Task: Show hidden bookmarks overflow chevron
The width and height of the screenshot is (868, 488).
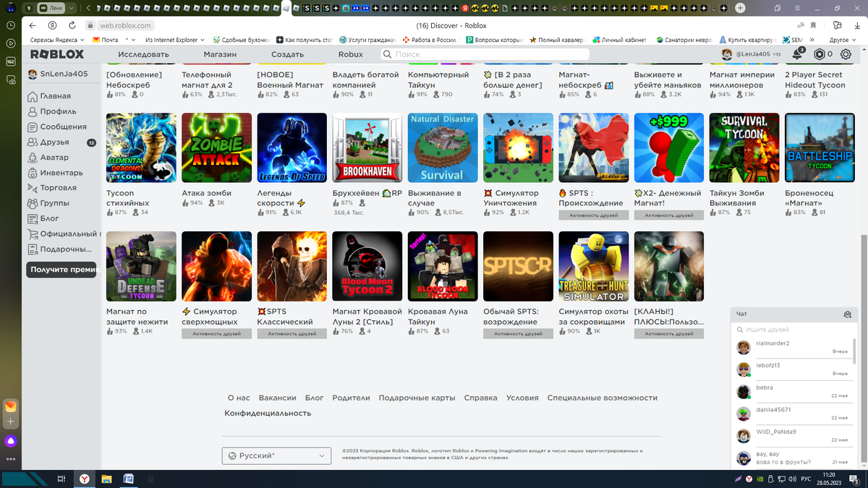Action: 812,40
